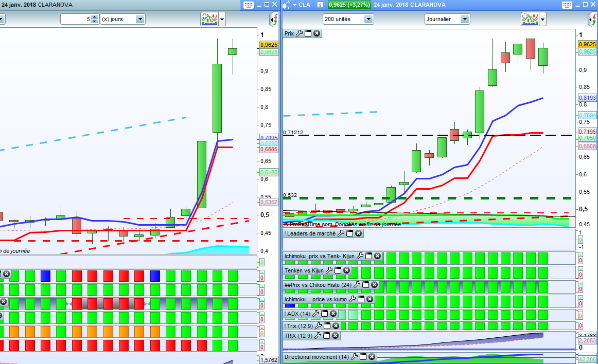Maximize TRIX (12 9) line panel

tap(326, 336)
